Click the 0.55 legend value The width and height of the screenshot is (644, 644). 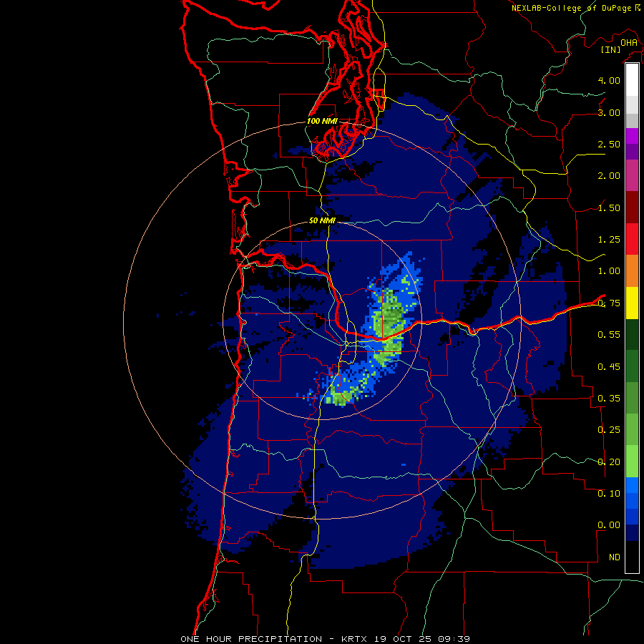pos(609,335)
